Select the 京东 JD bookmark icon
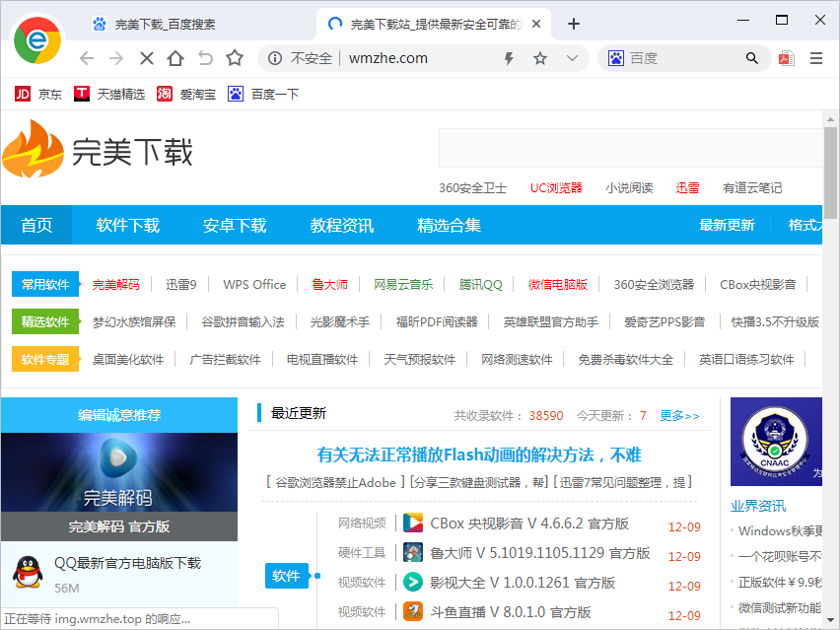840x630 pixels. (x=21, y=94)
